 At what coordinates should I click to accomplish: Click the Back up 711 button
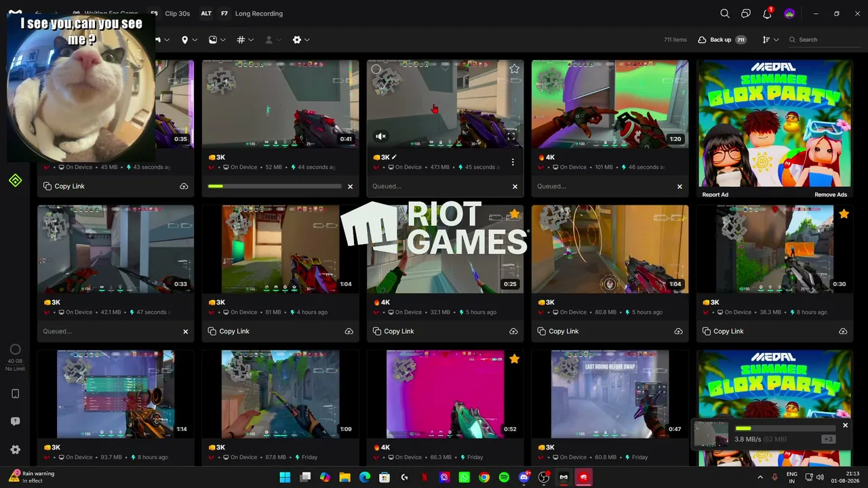(722, 40)
